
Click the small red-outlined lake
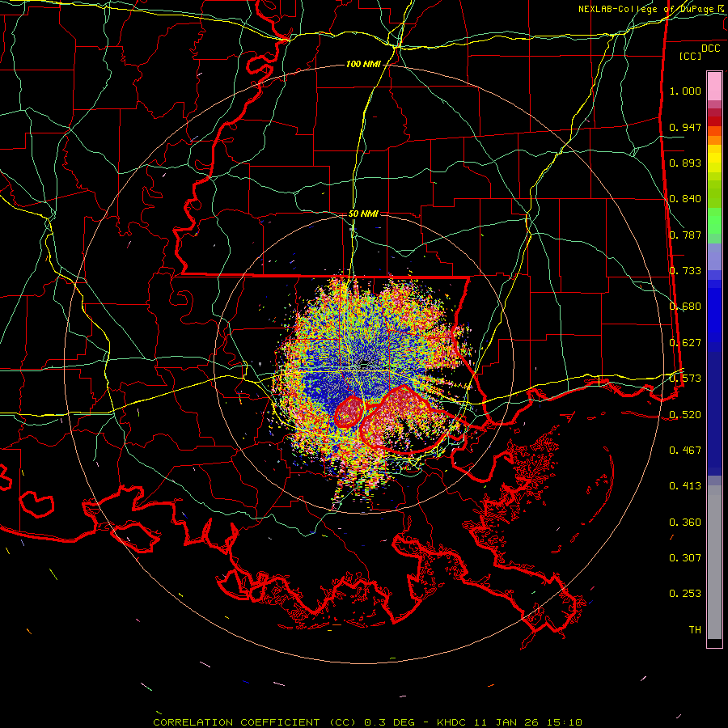pos(349,412)
